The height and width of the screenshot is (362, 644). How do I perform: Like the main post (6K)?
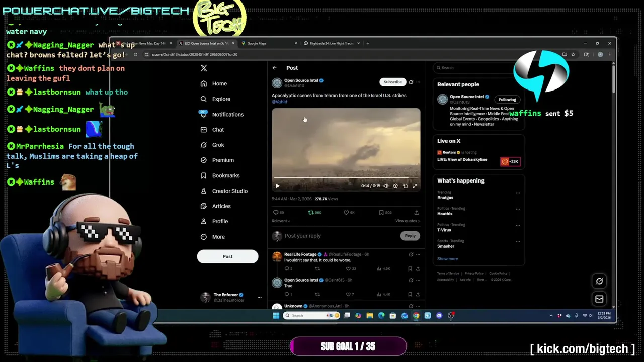[349, 213]
